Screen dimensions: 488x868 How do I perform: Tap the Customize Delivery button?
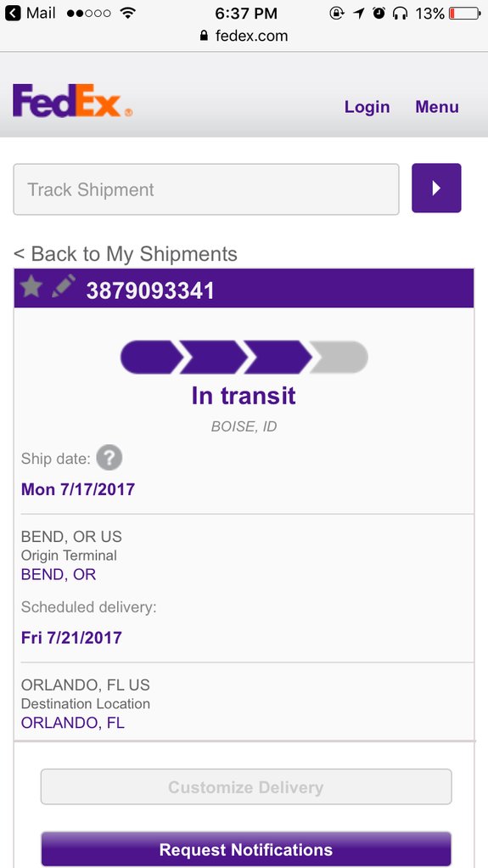(x=246, y=786)
